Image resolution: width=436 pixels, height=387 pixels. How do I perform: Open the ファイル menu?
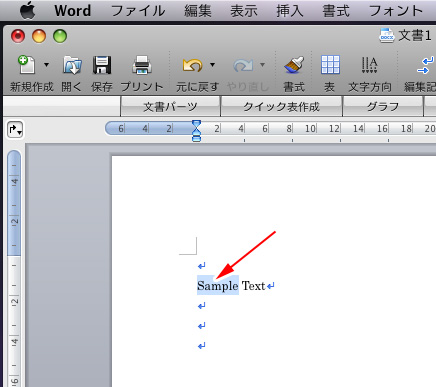[138, 10]
